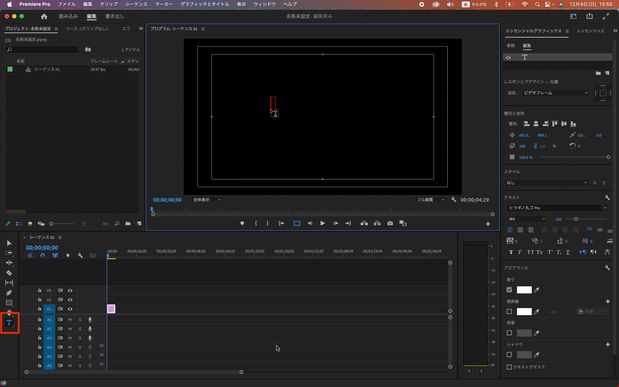Open Essential Graphics panel menu icon
Viewport: 619px width, 387px height.
[x=567, y=31]
